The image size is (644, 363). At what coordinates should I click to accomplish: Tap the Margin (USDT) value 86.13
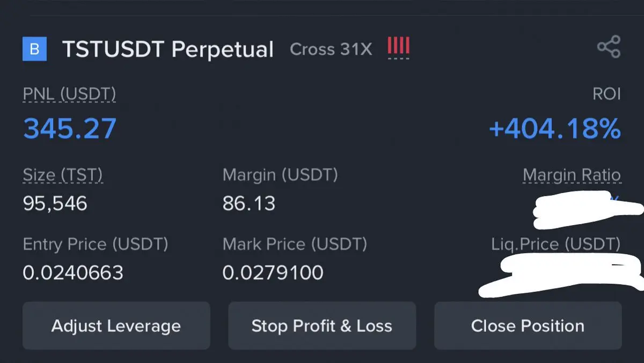pyautogui.click(x=249, y=203)
